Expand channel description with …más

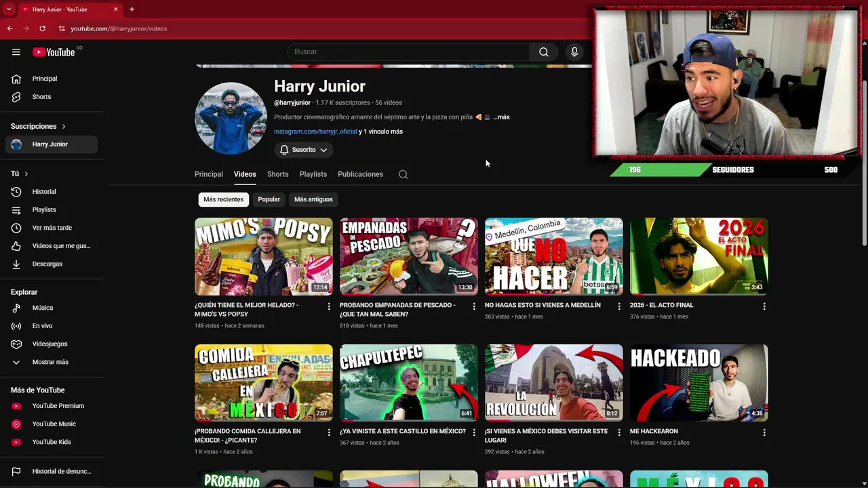(501, 117)
